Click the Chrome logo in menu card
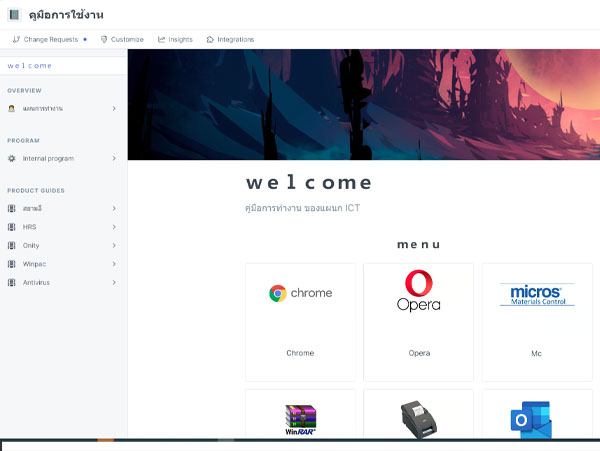 (x=300, y=293)
